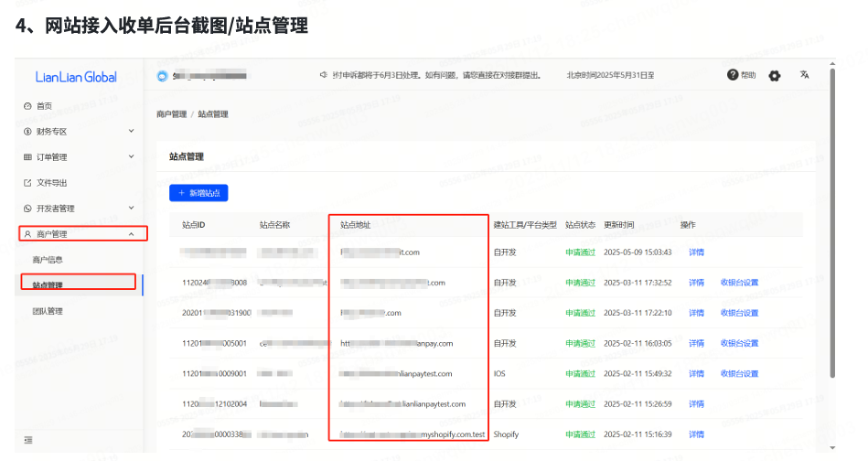Click the 北京时间2025年5月31日至 notice text
This screenshot has height=461, width=868.
click(x=610, y=75)
